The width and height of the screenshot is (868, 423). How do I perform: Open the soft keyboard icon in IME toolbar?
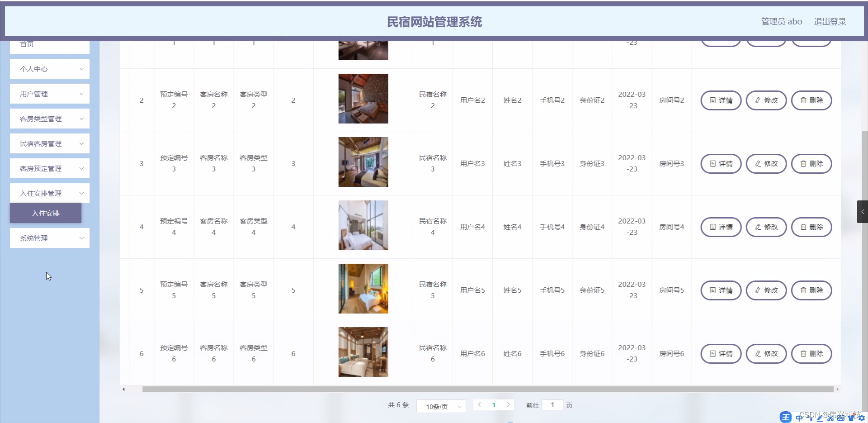(x=841, y=418)
